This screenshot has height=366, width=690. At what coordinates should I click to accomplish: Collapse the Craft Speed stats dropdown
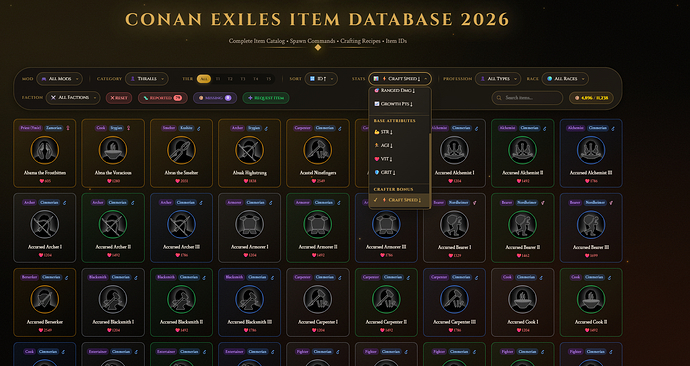point(400,79)
